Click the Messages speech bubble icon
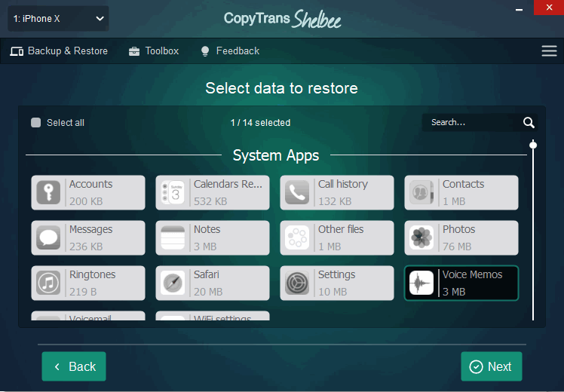The width and height of the screenshot is (564, 392). point(48,237)
